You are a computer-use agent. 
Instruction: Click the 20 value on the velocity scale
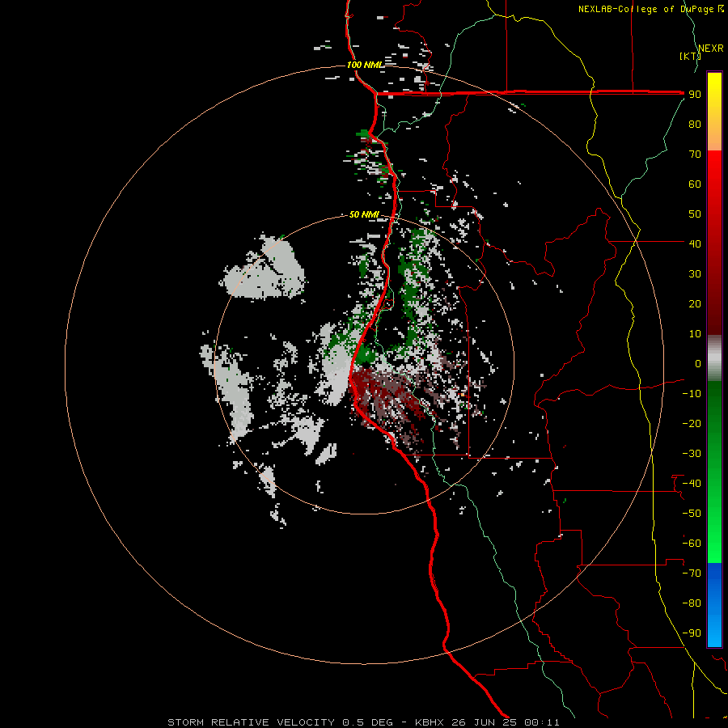[695, 303]
